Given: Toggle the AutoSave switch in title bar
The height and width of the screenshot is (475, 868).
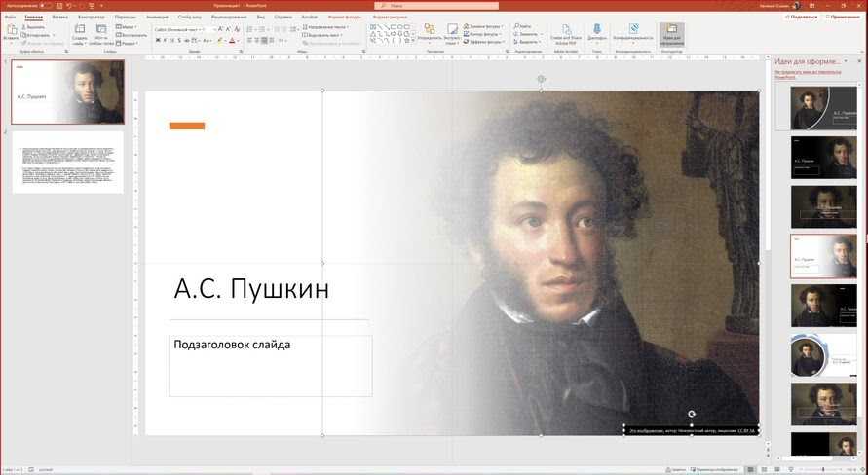Looking at the screenshot, I should [x=45, y=5].
